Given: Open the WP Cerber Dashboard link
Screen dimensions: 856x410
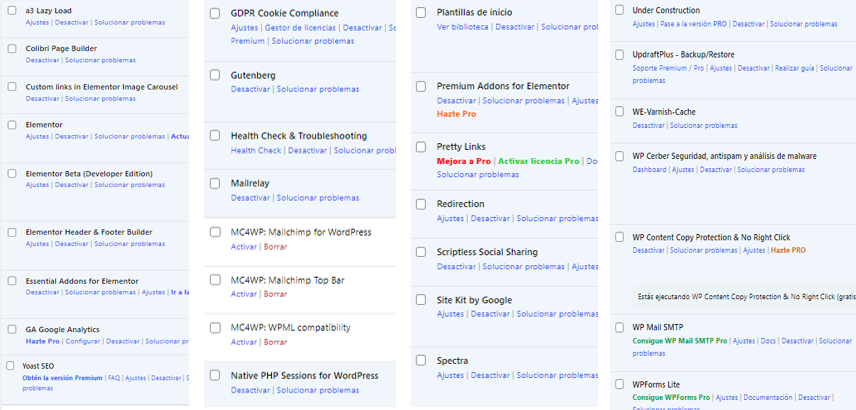Looking at the screenshot, I should pyautogui.click(x=649, y=170).
